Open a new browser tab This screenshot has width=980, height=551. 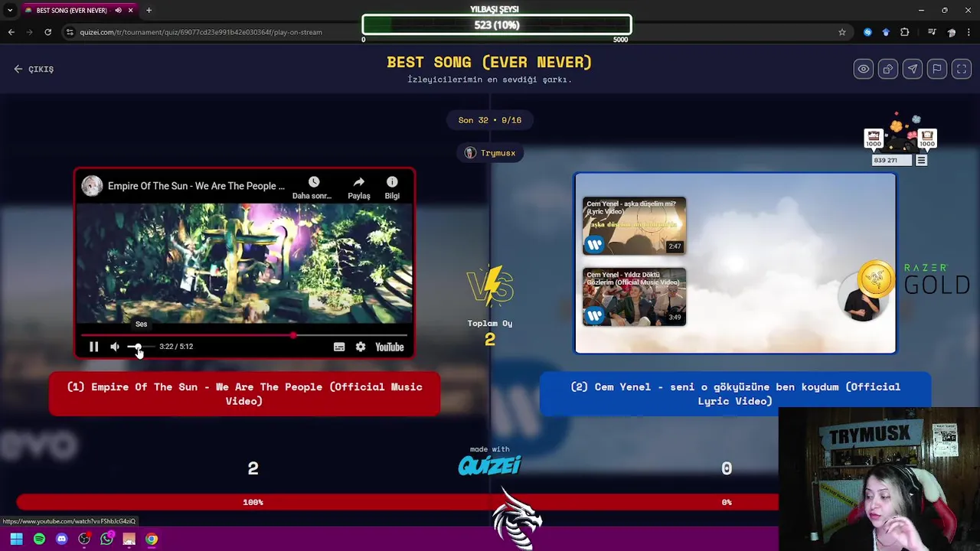pos(149,11)
